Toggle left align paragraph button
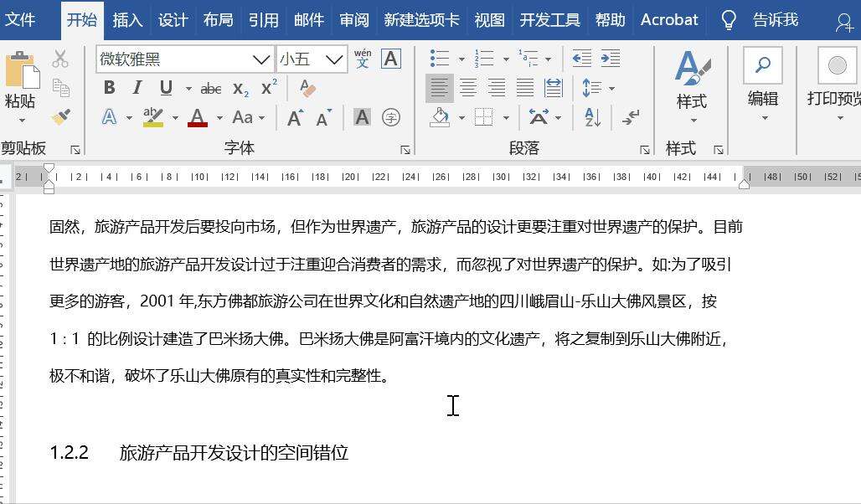 439,88
